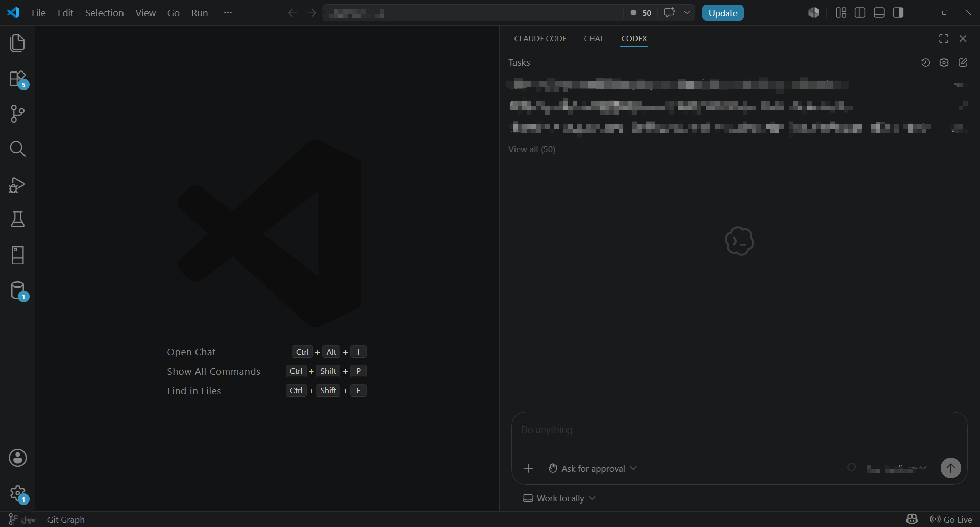Click the Update button
The width and height of the screenshot is (980, 527).
click(723, 13)
